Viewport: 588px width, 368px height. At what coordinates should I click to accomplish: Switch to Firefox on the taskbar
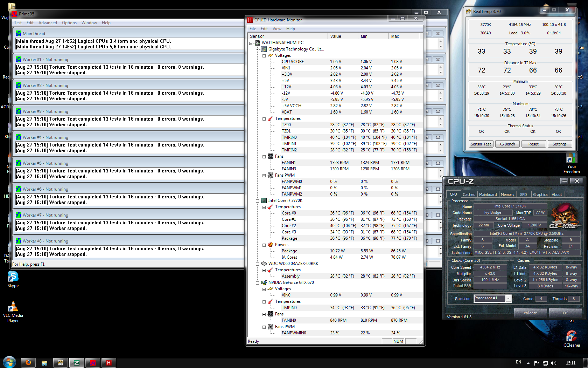(x=28, y=363)
